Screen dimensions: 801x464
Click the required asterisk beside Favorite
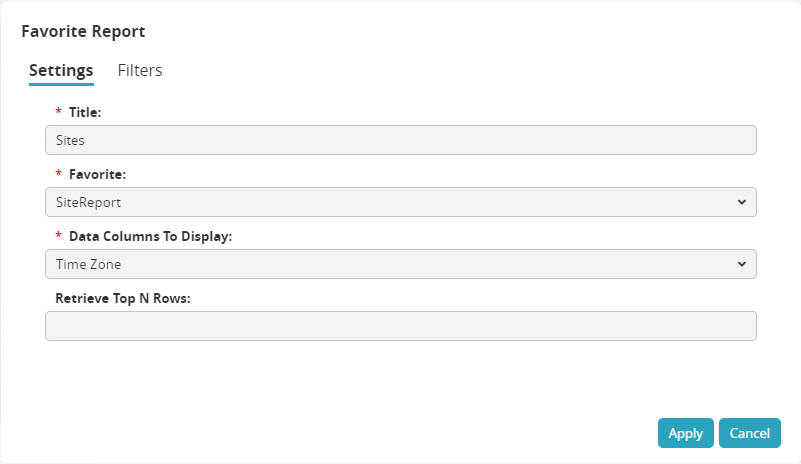coord(58,175)
